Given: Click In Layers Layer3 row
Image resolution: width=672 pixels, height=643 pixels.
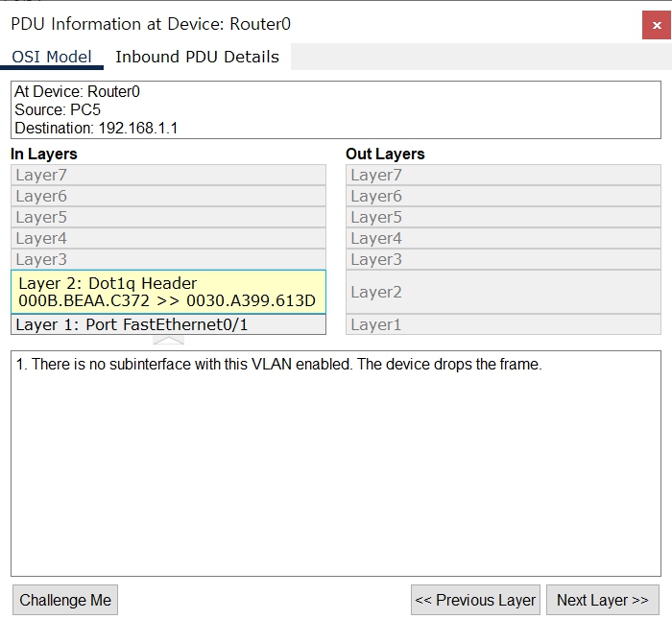Looking at the screenshot, I should tap(168, 259).
